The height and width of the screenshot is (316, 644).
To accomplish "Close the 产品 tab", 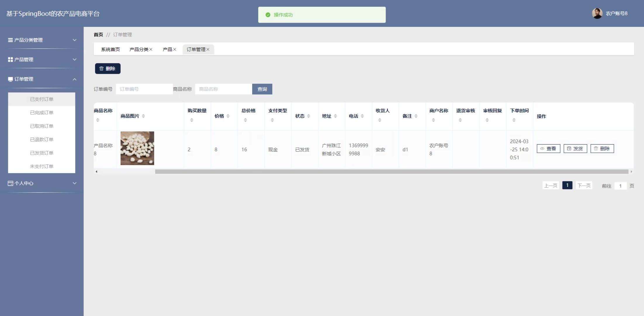I will pyautogui.click(x=174, y=49).
